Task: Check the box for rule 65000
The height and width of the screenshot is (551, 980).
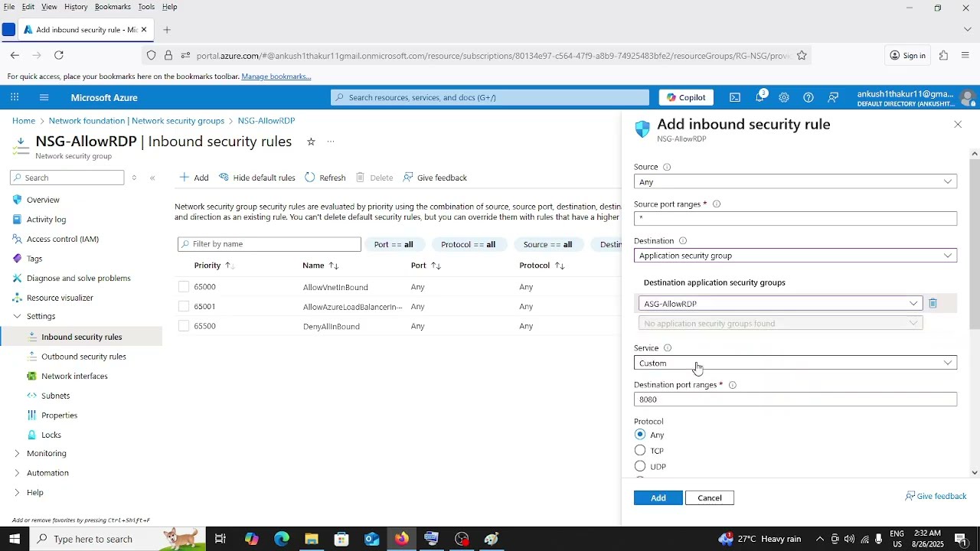Action: pos(184,287)
